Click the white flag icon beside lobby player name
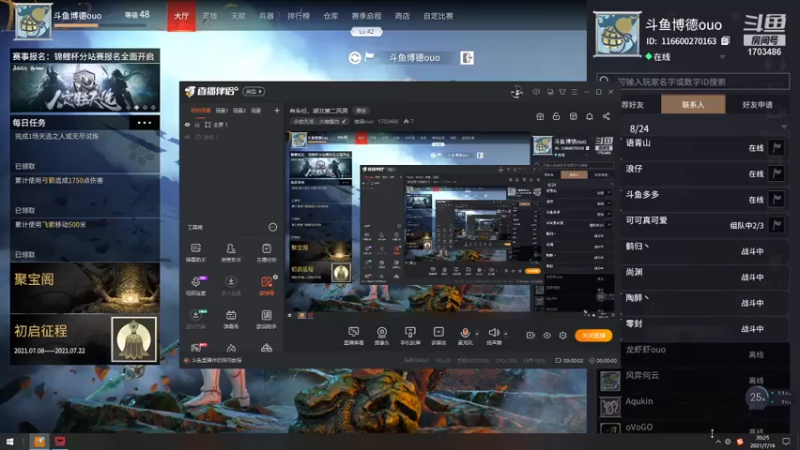This screenshot has height=450, width=800. pyautogui.click(x=369, y=57)
